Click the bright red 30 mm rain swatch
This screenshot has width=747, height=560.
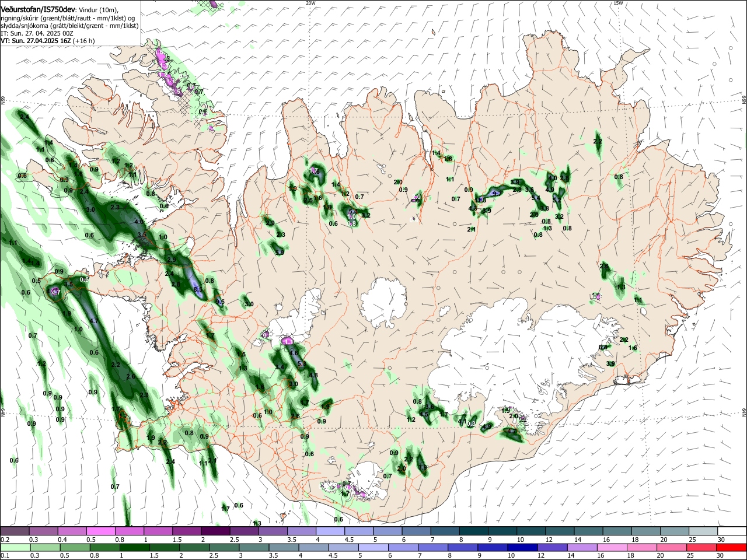[x=731, y=547]
